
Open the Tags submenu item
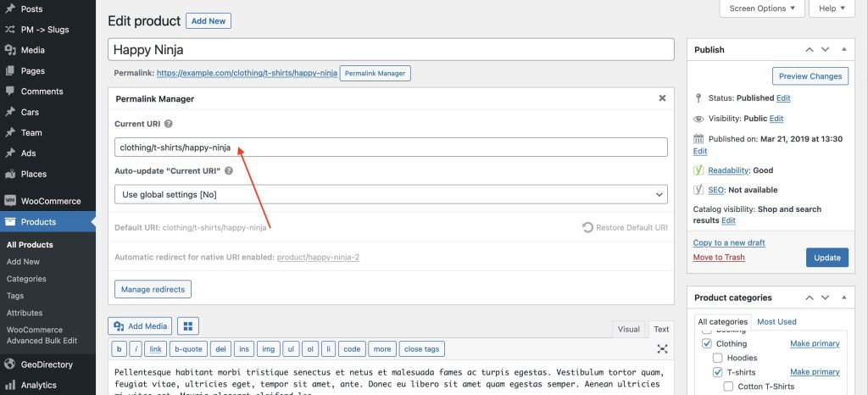pyautogui.click(x=15, y=296)
